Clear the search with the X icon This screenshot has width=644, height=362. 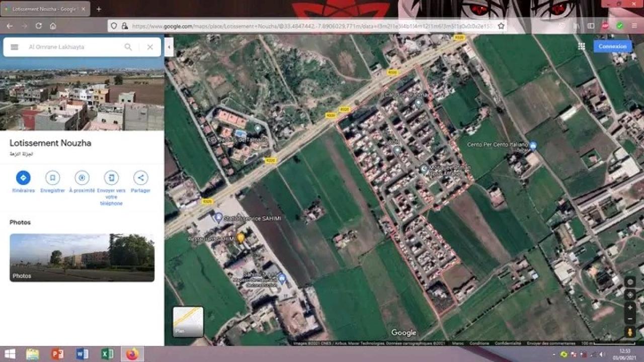pyautogui.click(x=150, y=47)
